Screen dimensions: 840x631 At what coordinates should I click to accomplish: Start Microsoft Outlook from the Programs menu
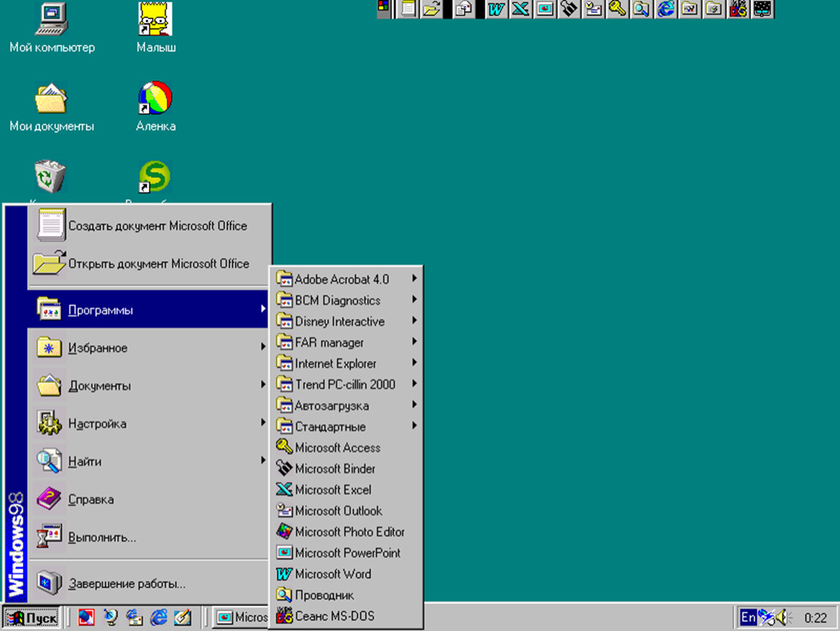(347, 510)
